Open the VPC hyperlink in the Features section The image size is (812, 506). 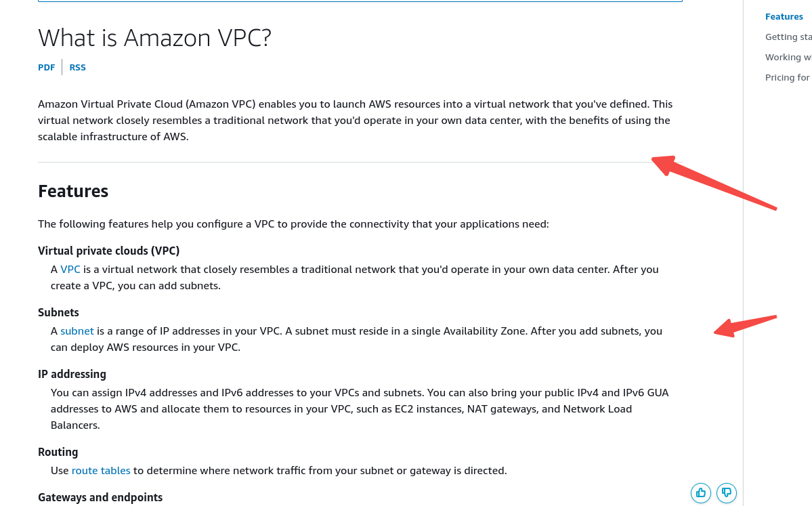click(x=70, y=269)
